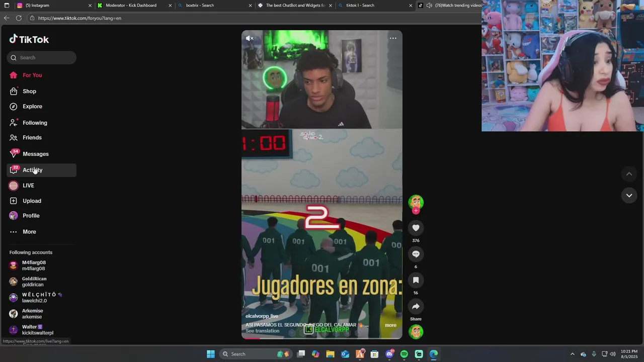
Task: Bookmark the video to favorites
Action: tap(416, 280)
